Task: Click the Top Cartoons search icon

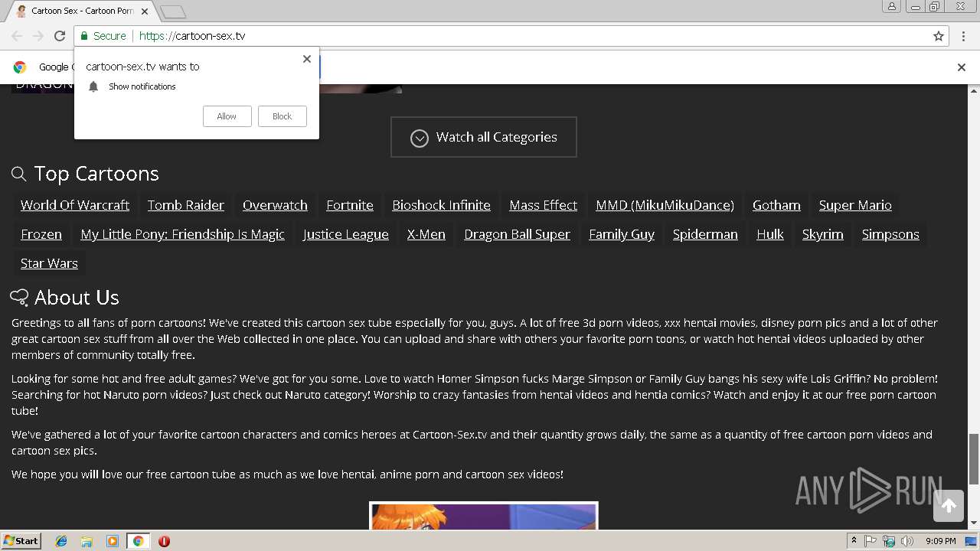Action: (x=19, y=174)
